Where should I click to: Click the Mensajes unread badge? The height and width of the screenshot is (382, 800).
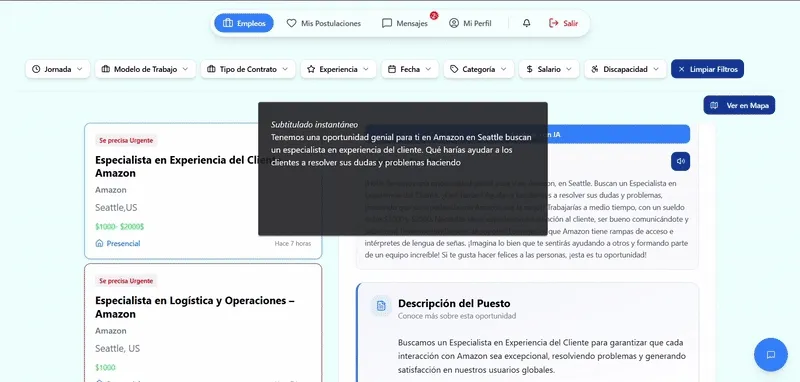(434, 15)
